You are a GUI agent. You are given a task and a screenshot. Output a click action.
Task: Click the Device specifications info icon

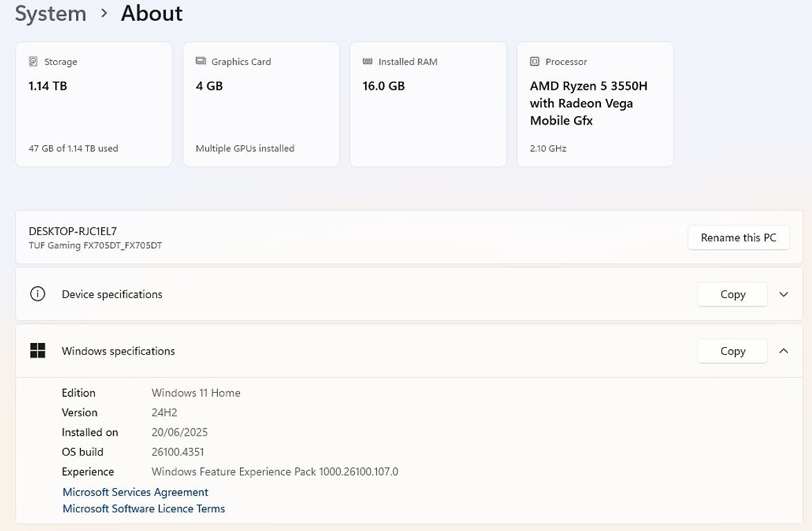38,294
